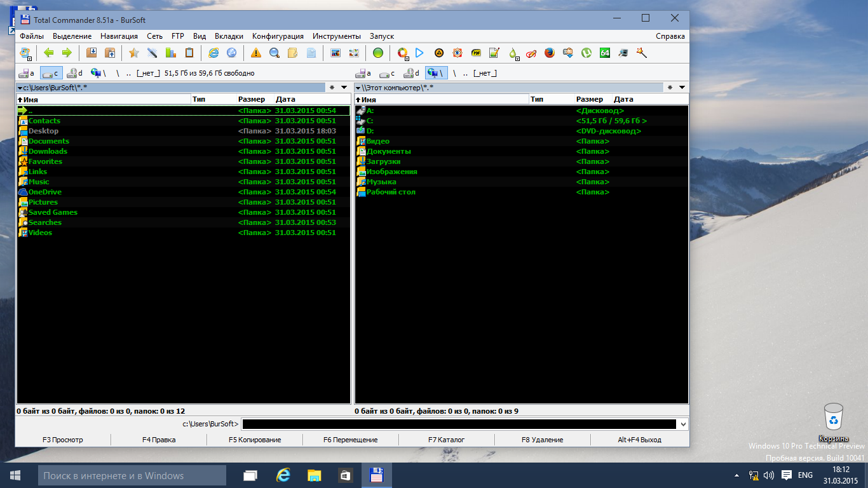Viewport: 868px width, 488px height.
Task: Open the notepad with pencil icon
Action: click(494, 53)
